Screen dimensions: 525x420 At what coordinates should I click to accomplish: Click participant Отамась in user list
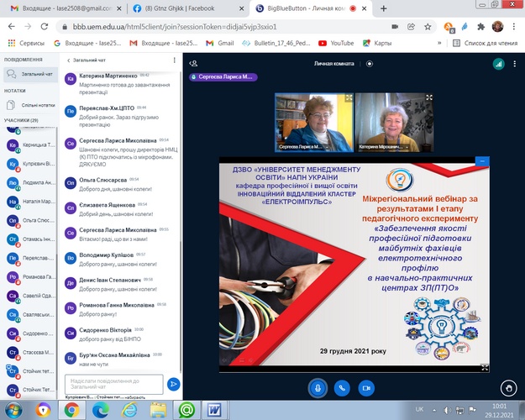[30, 239]
